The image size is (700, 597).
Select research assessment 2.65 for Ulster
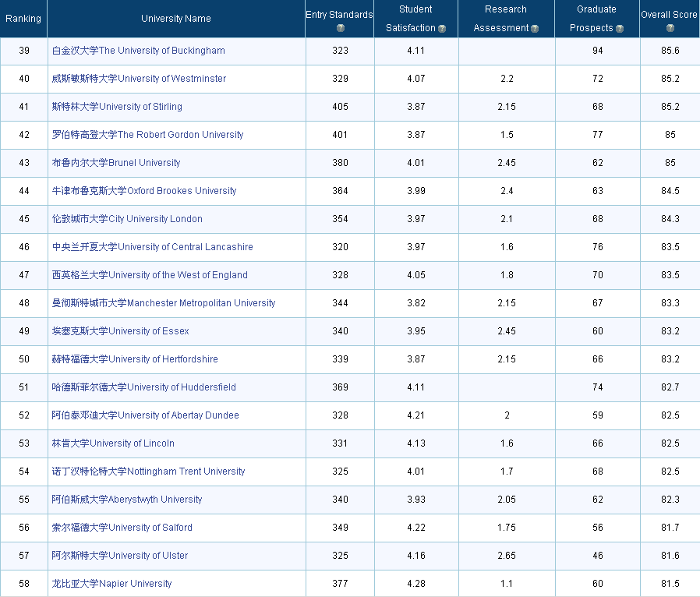click(507, 556)
